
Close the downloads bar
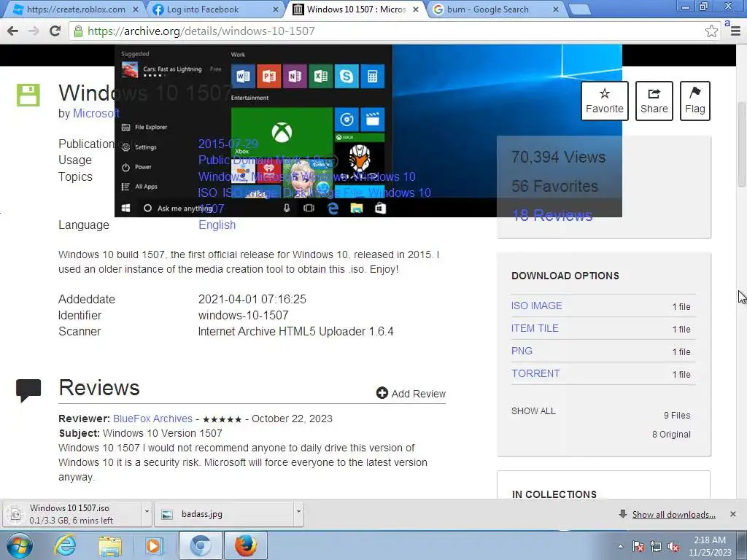732,514
